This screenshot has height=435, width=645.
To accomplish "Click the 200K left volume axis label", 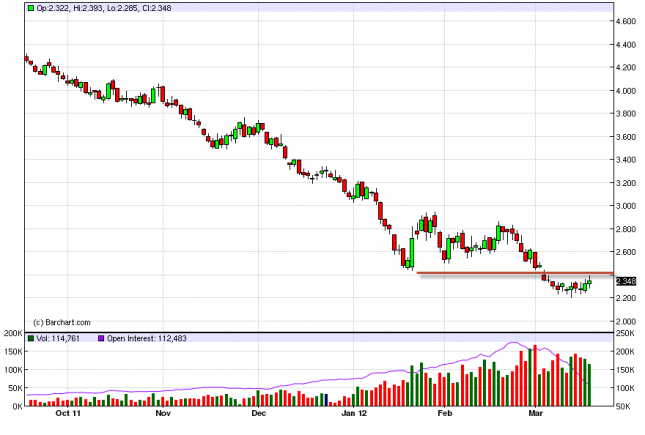I will (13, 333).
